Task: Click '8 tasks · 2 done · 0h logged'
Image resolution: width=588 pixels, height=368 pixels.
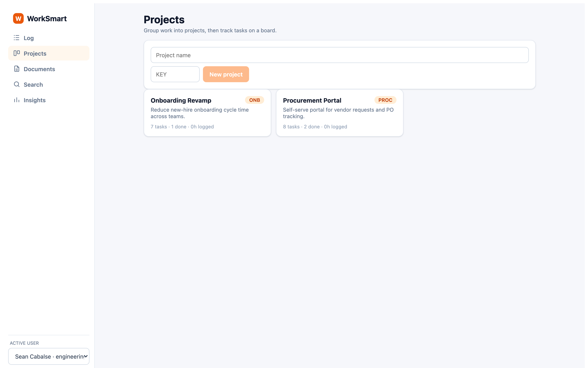Action: point(315,127)
